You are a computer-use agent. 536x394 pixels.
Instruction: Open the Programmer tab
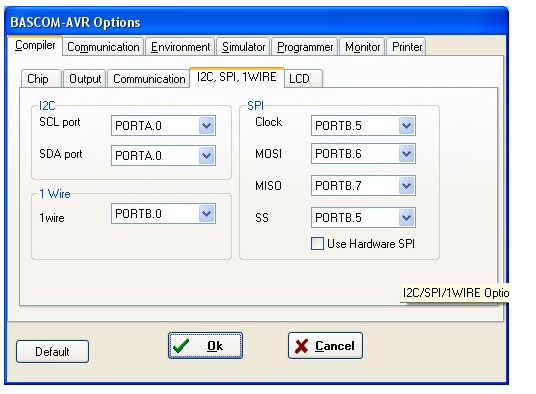click(x=305, y=47)
